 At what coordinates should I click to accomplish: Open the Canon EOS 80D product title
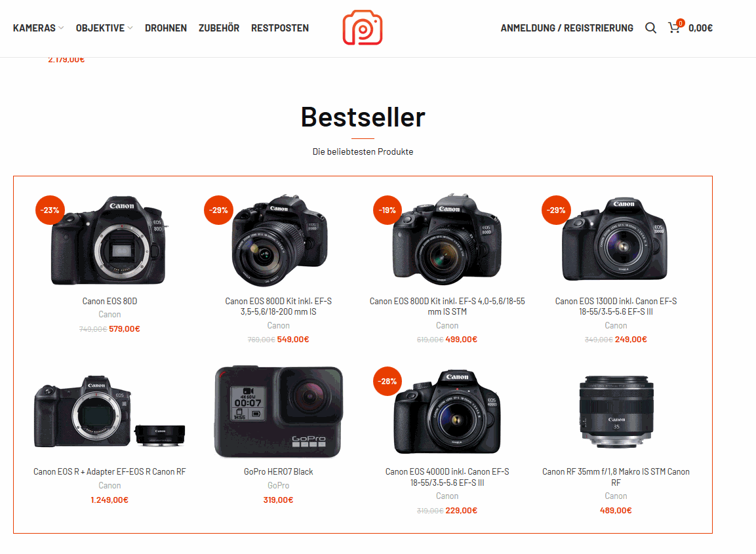(109, 301)
